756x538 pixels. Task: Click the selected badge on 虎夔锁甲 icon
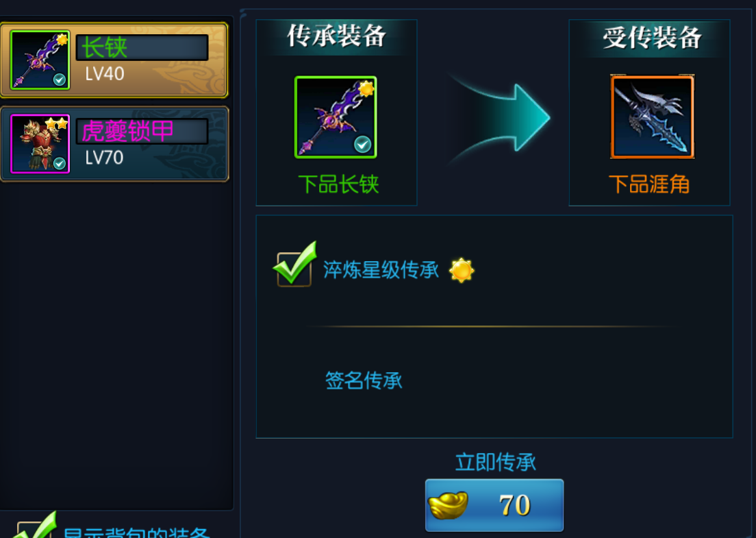pos(60,164)
